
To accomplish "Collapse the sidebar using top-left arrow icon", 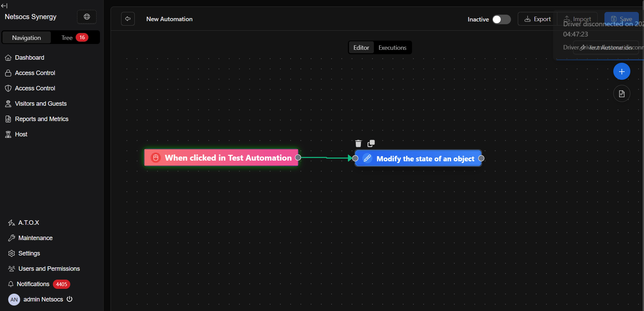I will [4, 5].
